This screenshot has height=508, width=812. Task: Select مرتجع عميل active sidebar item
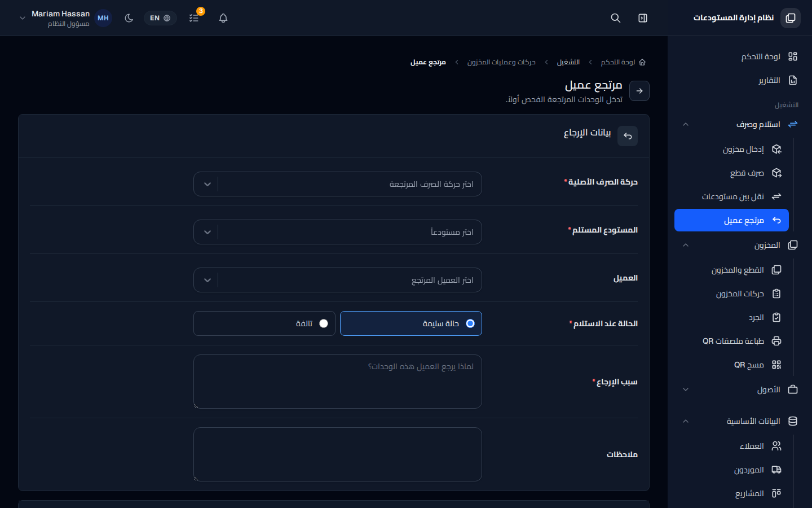tap(731, 220)
